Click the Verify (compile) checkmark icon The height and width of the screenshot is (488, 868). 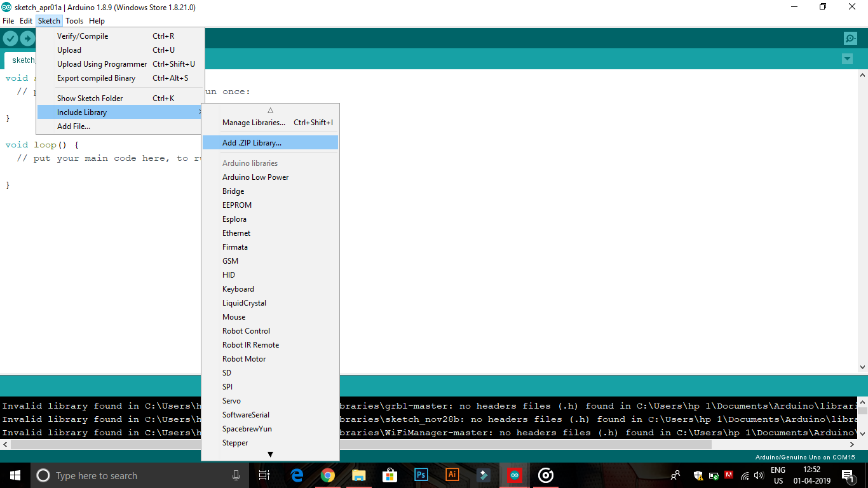click(10, 38)
